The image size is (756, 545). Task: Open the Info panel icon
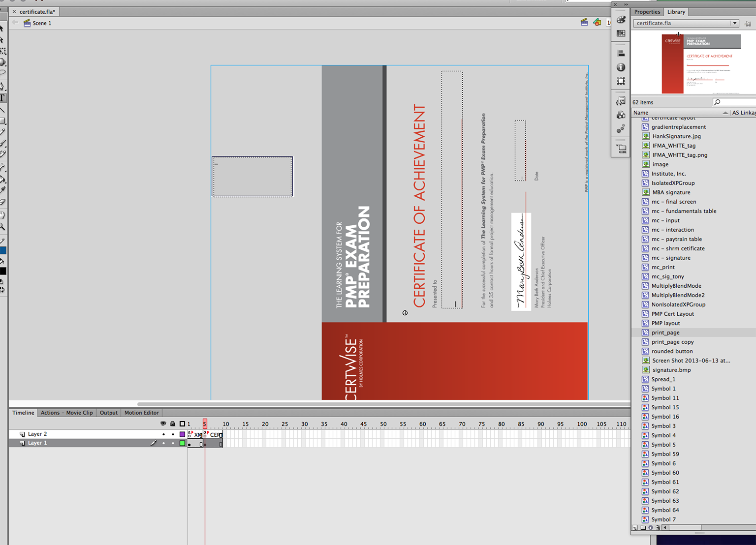(x=621, y=67)
